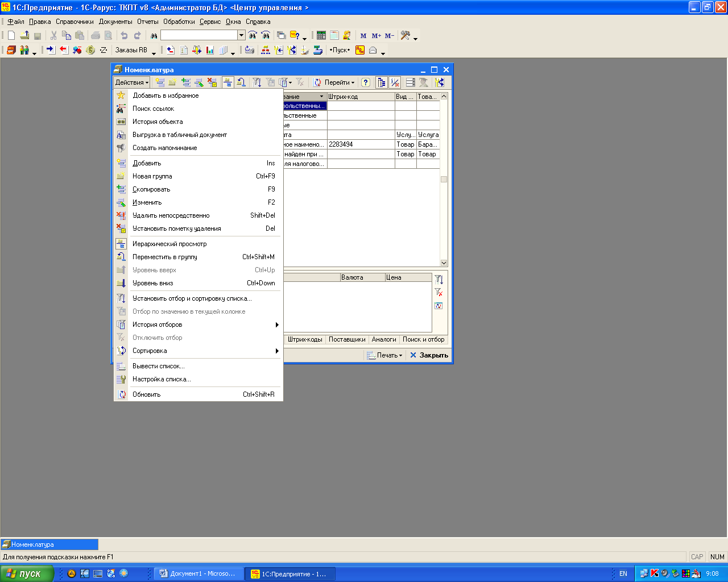728x582 pixels.
Task: Click the Windows пуск Start button
Action: [x=27, y=573]
